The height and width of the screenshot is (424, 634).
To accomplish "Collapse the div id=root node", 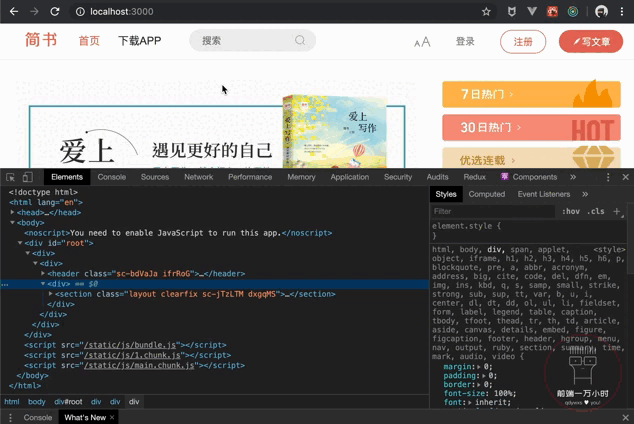I will pyautogui.click(x=20, y=243).
